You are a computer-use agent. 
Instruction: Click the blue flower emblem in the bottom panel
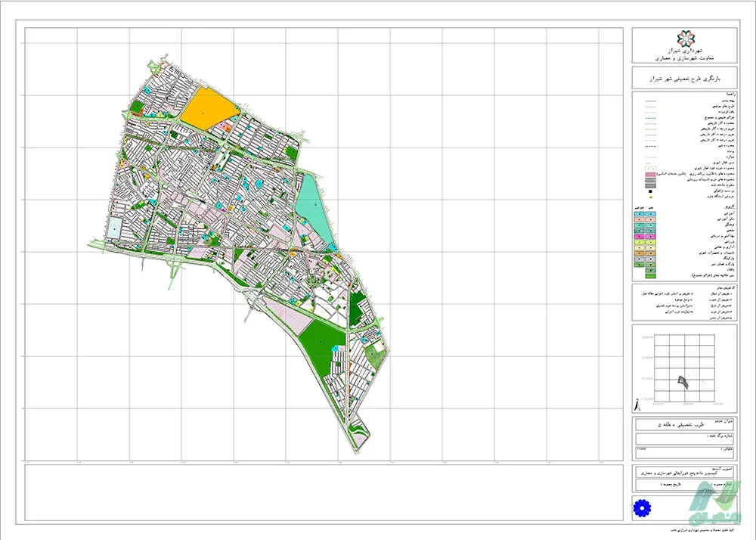[643, 507]
